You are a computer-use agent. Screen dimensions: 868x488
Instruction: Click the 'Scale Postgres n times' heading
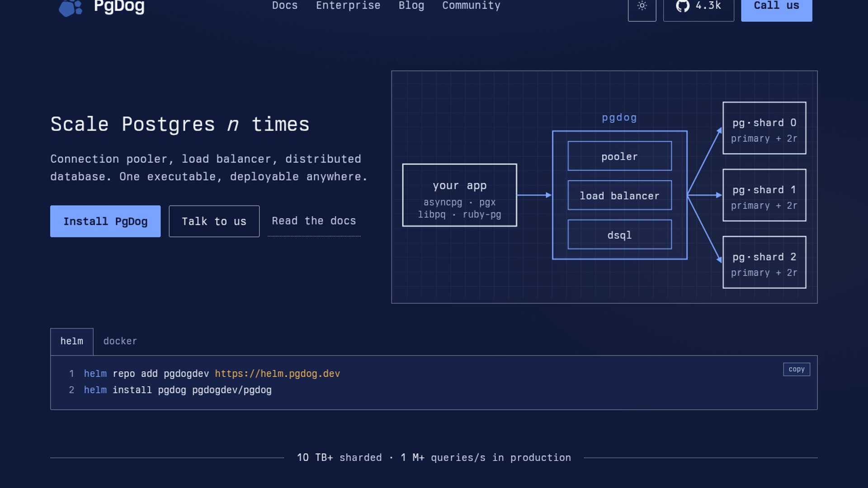(180, 124)
